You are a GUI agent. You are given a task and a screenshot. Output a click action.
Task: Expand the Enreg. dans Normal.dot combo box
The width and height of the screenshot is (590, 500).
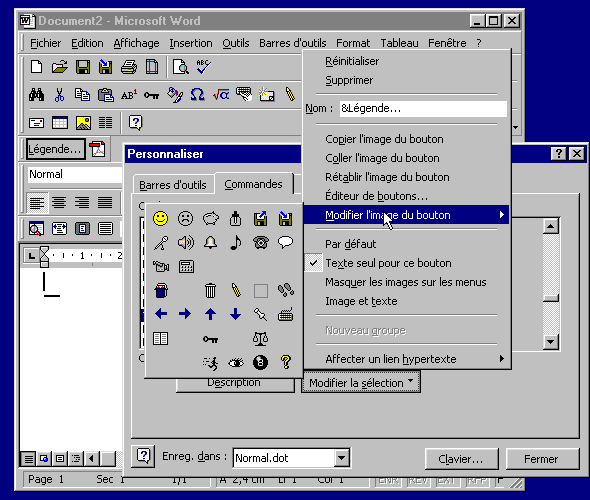(342, 458)
